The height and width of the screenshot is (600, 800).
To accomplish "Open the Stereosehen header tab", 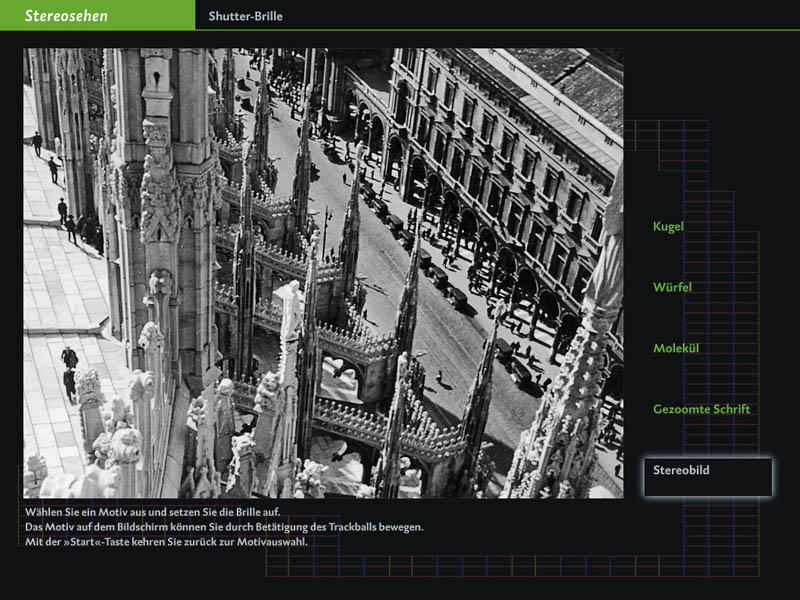I will click(97, 15).
